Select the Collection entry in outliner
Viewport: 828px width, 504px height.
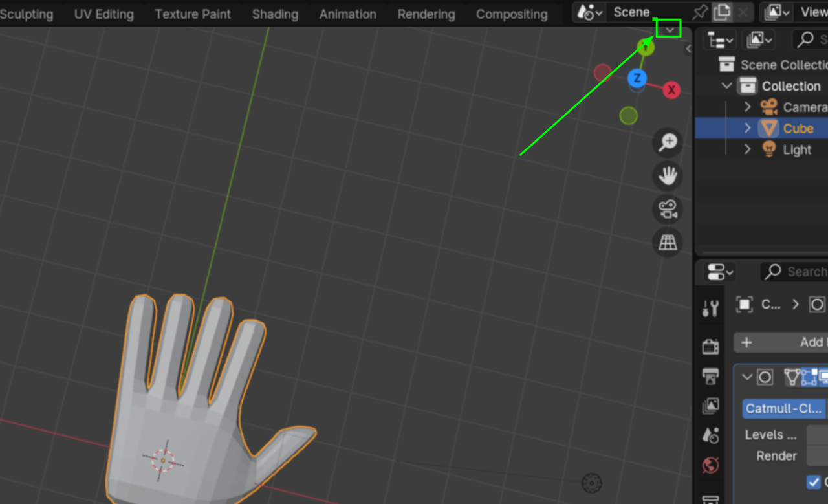click(791, 86)
